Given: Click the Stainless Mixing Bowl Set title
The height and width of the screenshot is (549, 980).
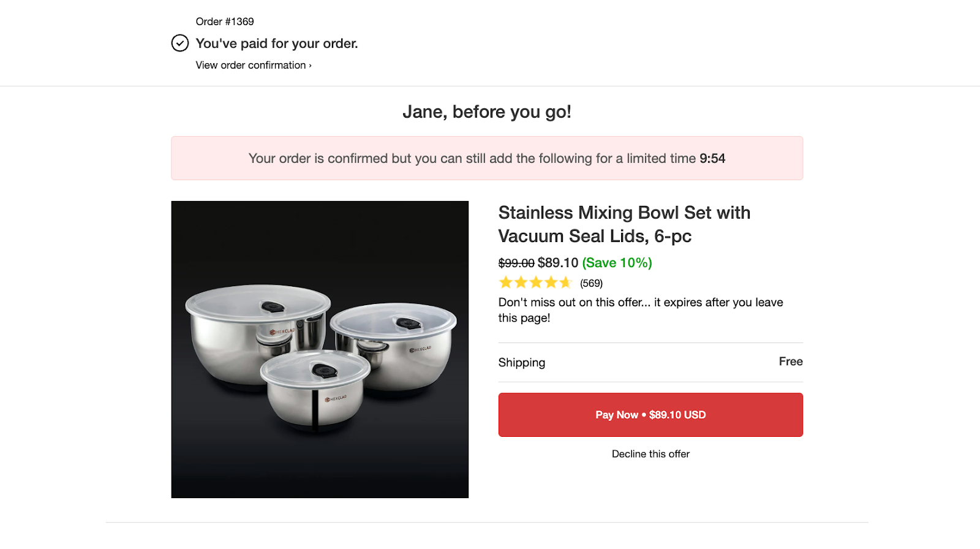Looking at the screenshot, I should coord(624,224).
